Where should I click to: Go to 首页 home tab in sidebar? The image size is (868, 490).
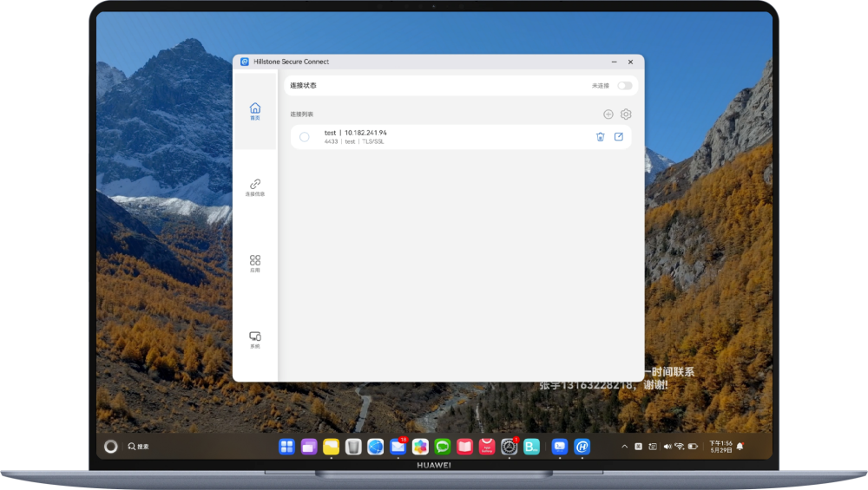[255, 111]
